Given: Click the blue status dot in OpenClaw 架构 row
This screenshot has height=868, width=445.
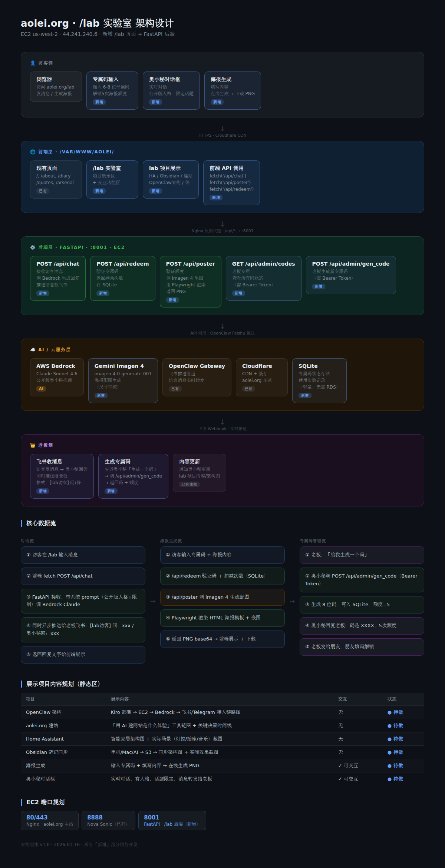Looking at the screenshot, I should pos(389,712).
